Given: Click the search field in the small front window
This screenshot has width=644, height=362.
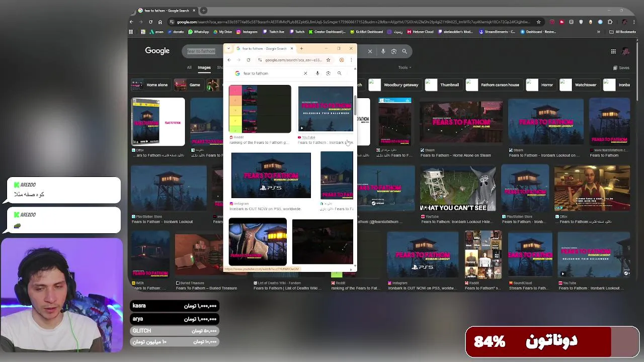Looking at the screenshot, I should pyautogui.click(x=272, y=73).
